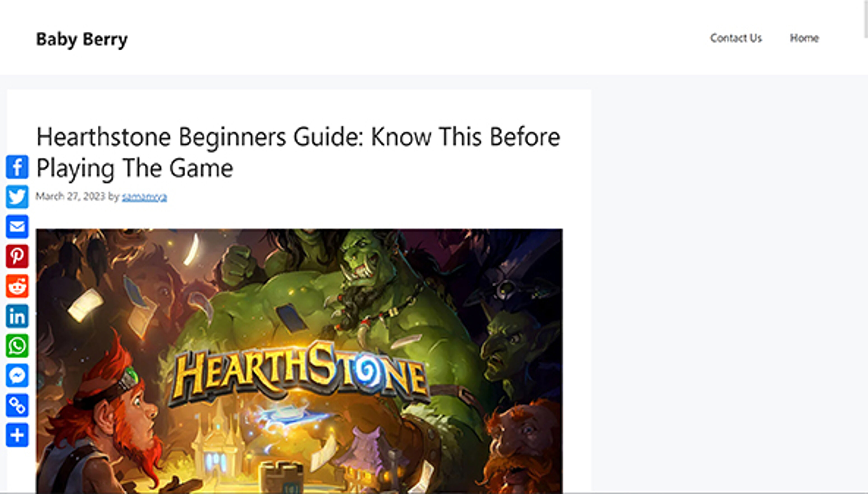Viewport: 868px width, 494px height.
Task: Share the post on LinkedIn
Action: 17,316
